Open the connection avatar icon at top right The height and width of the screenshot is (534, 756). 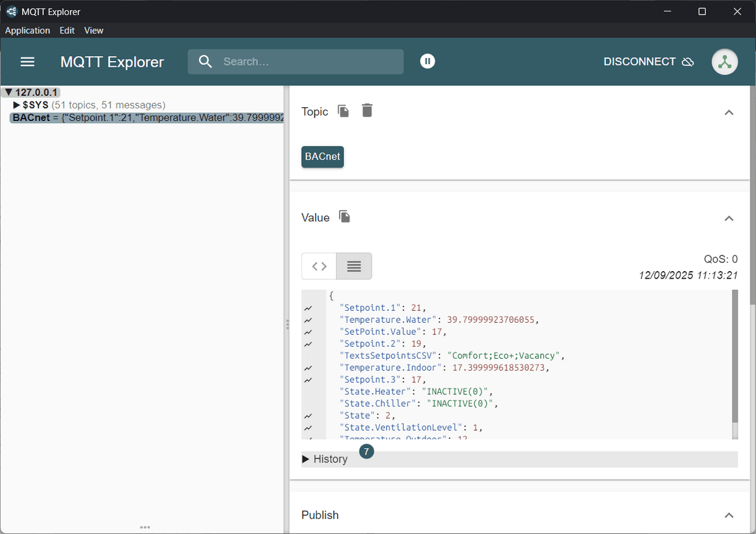pos(724,62)
